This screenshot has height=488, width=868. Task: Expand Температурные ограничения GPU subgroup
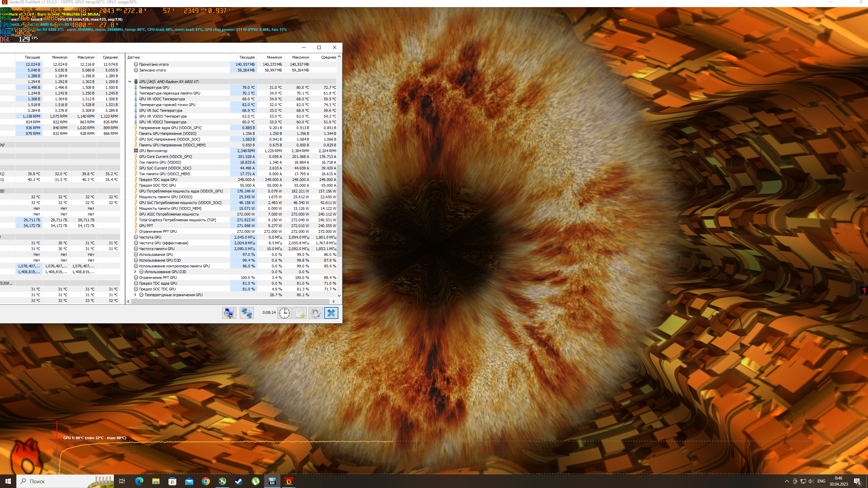[135, 295]
